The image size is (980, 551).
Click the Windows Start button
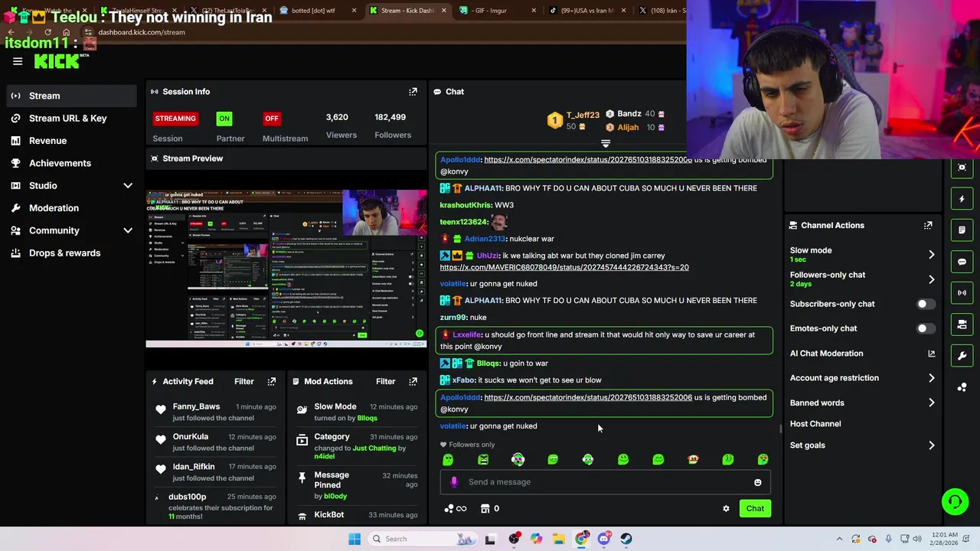click(354, 539)
